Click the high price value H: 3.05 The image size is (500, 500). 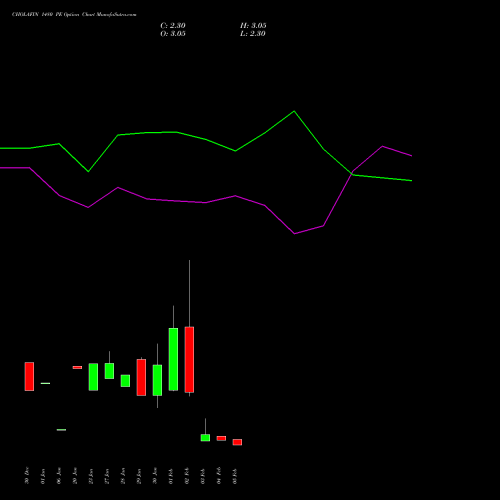tap(253, 26)
